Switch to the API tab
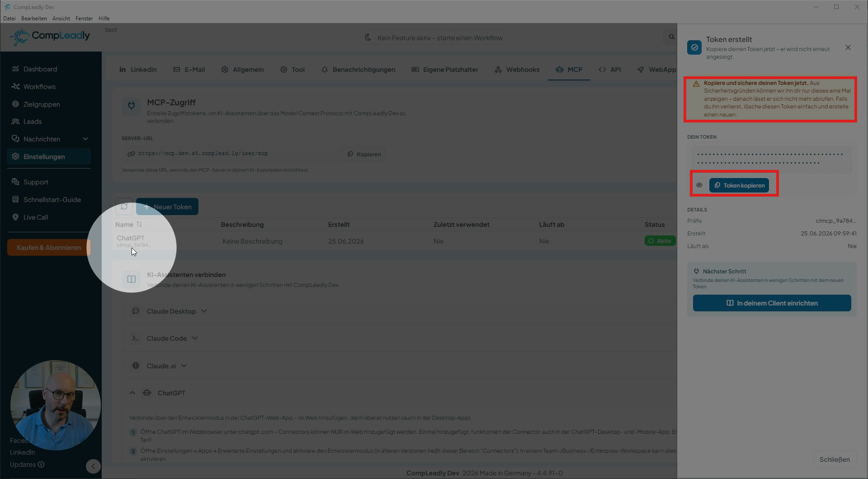The height and width of the screenshot is (479, 868). (x=609, y=70)
